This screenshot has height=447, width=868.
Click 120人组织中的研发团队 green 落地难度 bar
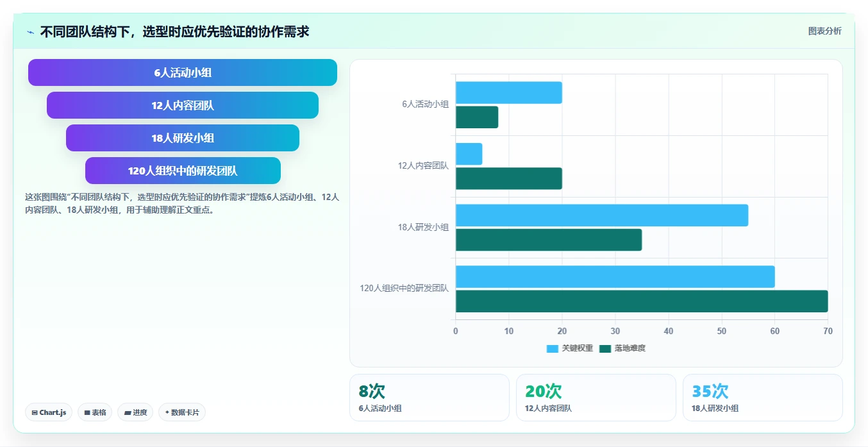click(642, 301)
